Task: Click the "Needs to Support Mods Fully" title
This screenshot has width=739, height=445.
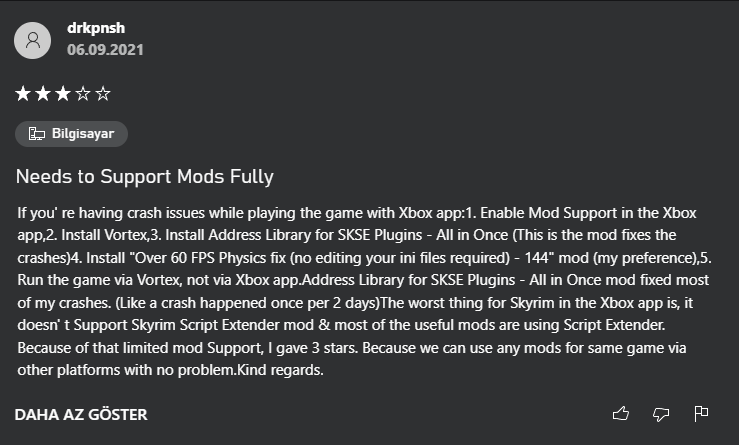Action: pos(144,177)
